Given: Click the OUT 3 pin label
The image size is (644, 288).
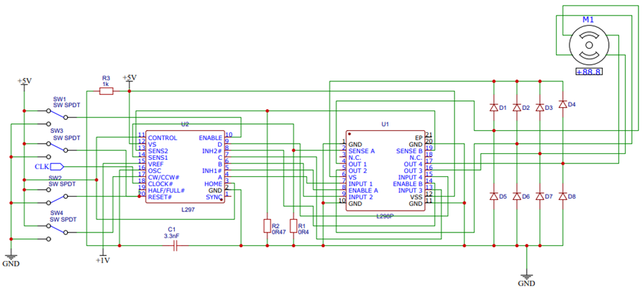Looking at the screenshot, I should (414, 171).
